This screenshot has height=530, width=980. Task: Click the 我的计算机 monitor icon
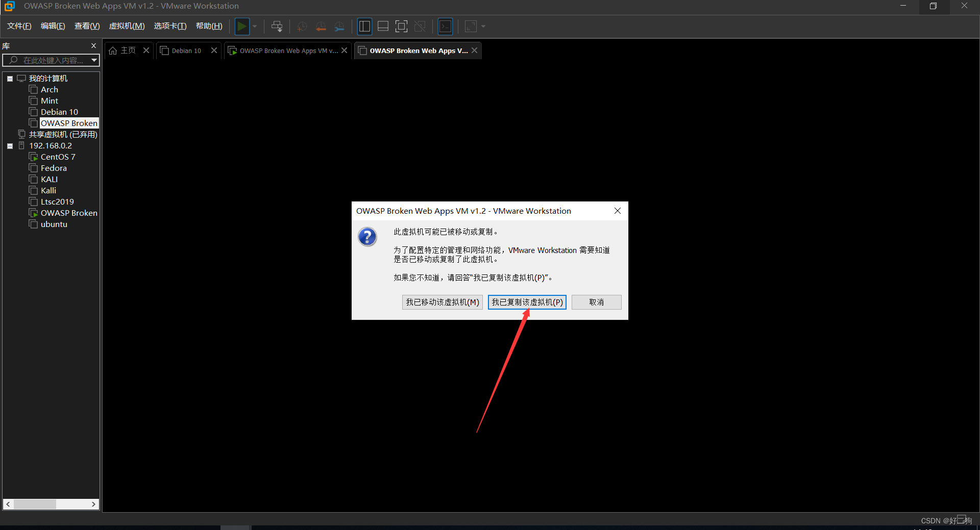point(21,79)
